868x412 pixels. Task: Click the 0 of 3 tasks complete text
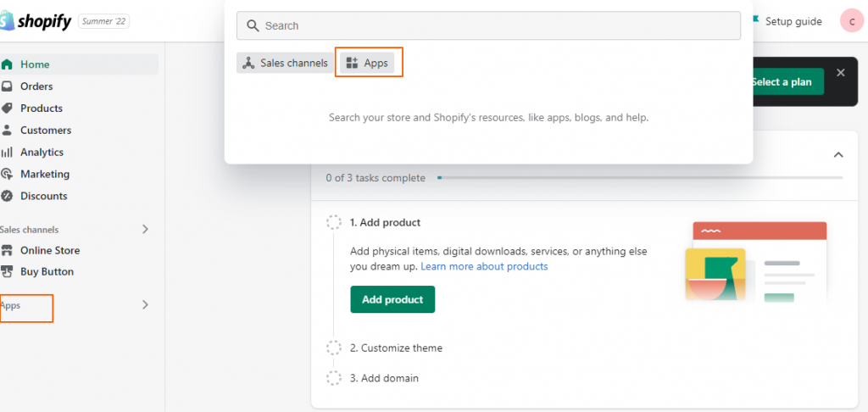click(376, 178)
